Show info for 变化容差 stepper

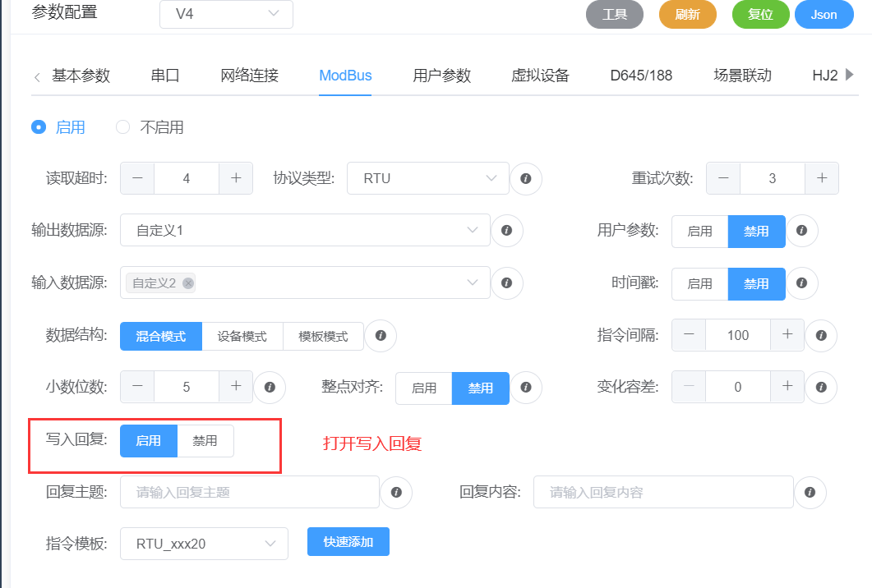[821, 387]
